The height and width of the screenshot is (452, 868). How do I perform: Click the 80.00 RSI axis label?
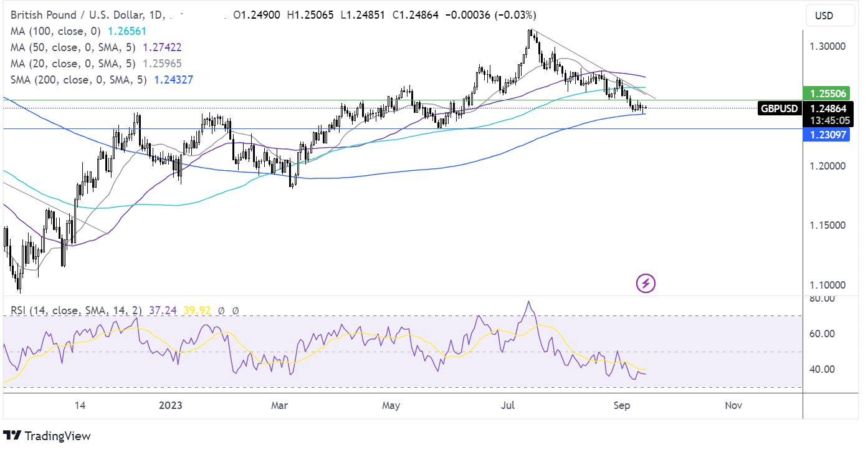point(822,299)
